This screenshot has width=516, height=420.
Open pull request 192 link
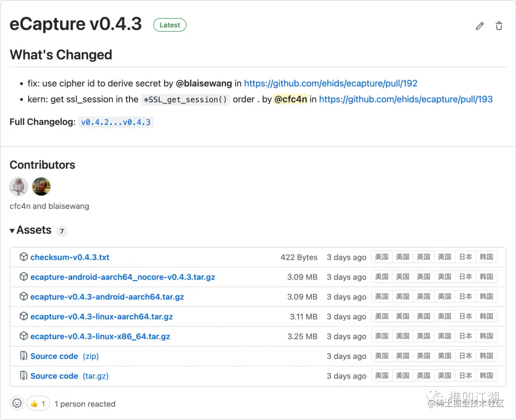pos(331,84)
